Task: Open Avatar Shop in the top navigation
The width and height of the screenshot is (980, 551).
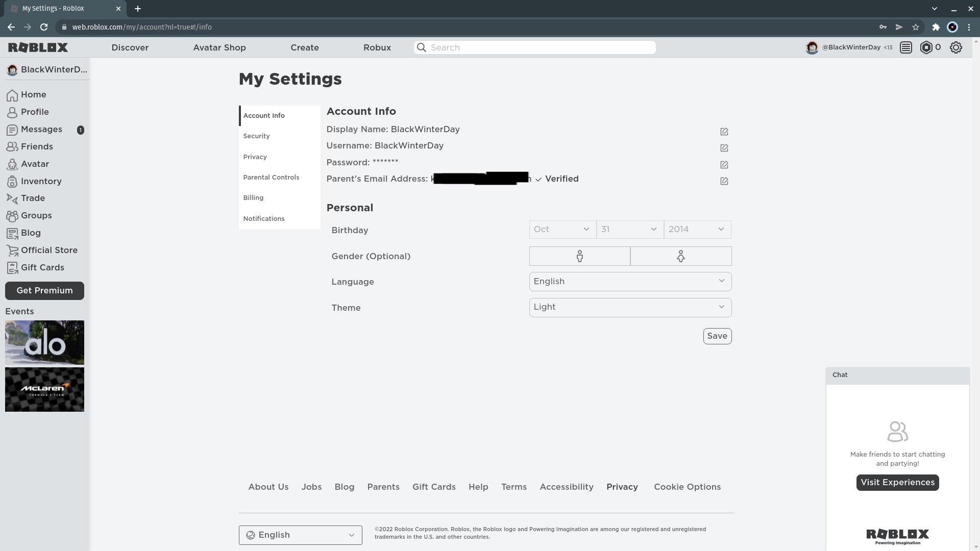Action: [x=219, y=47]
